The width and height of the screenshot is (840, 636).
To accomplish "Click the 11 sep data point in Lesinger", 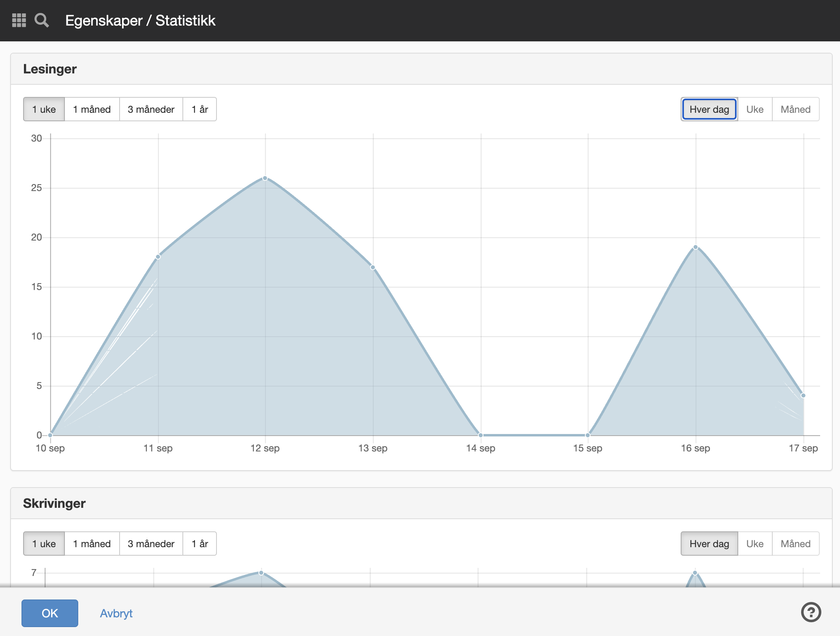I will pos(158,257).
